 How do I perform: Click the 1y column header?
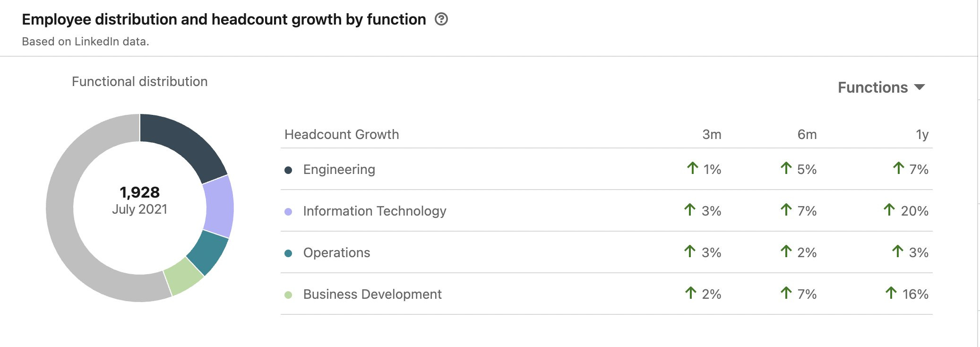(x=922, y=135)
